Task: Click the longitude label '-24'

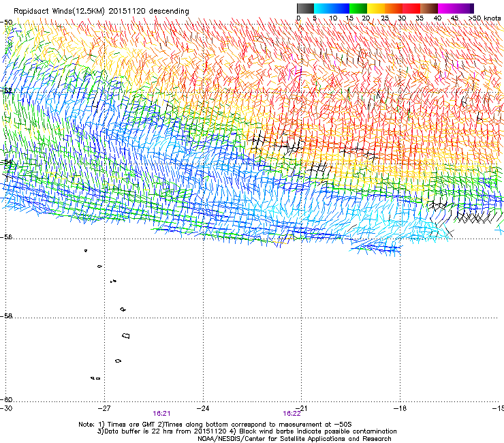Action: [203, 408]
